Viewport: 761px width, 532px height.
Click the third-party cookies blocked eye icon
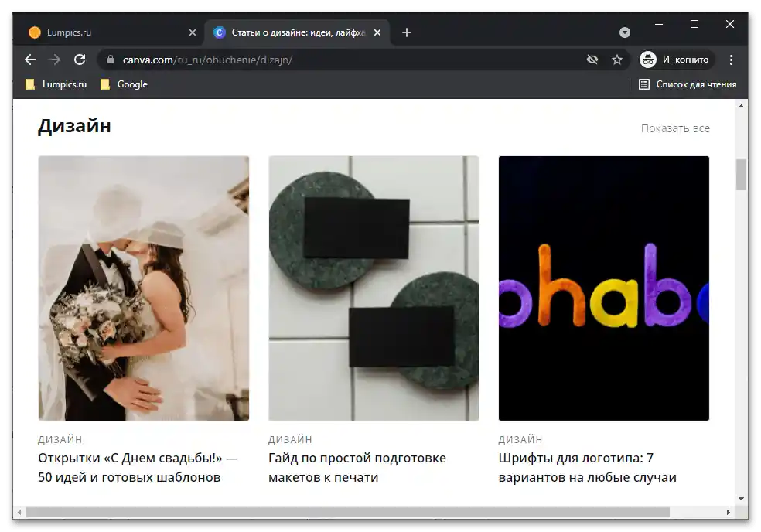click(592, 60)
